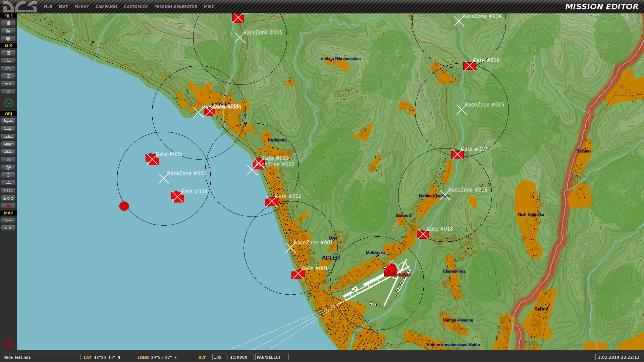Select the Gate #018 red unit marker
Image resolution: width=644 pixels, height=362 pixels.
[423, 234]
